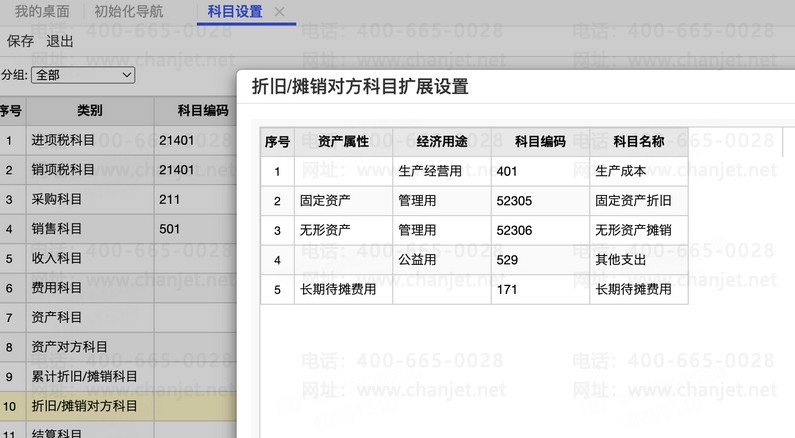This screenshot has height=438, width=795.
Task: Open the 分组 dropdown showing 全部
Action: 83,75
